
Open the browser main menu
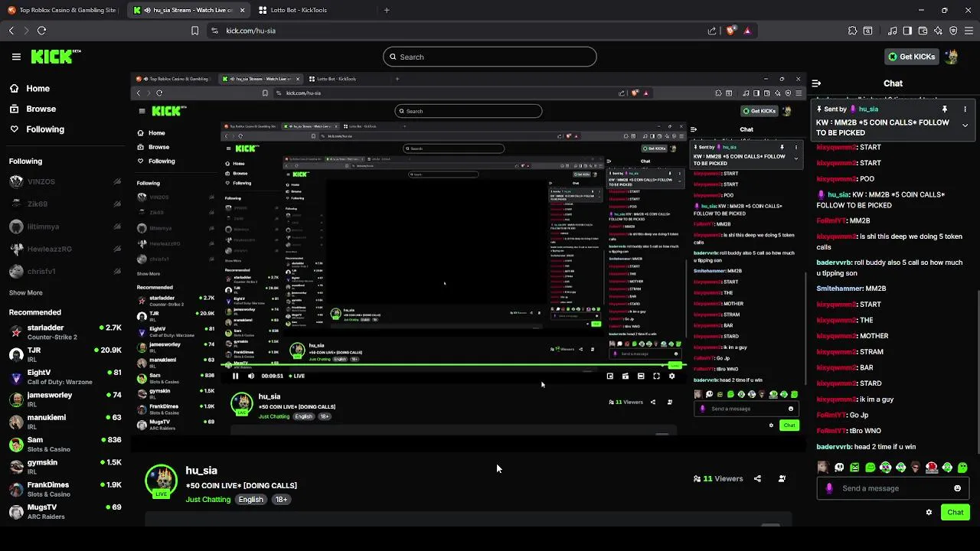(969, 31)
